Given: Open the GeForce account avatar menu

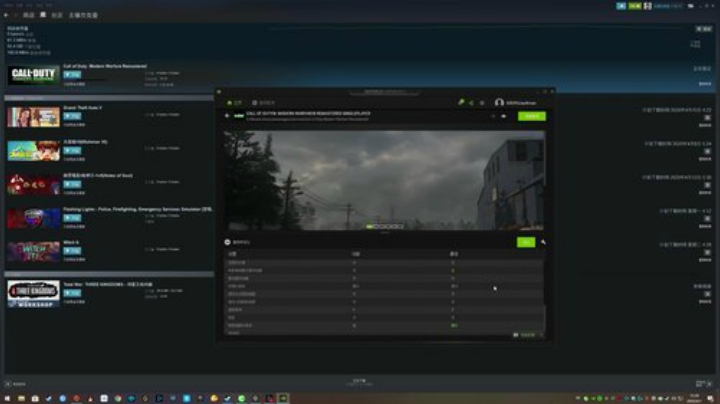Looking at the screenshot, I should tap(499, 103).
